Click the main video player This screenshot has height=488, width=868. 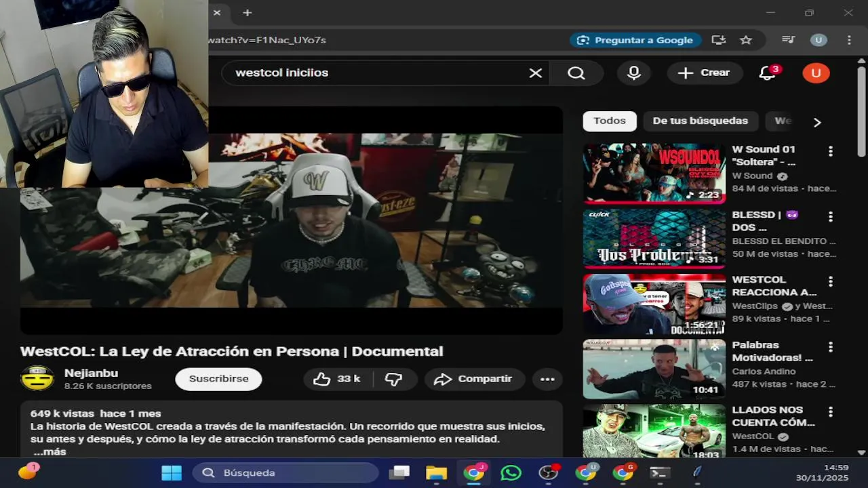click(x=291, y=220)
